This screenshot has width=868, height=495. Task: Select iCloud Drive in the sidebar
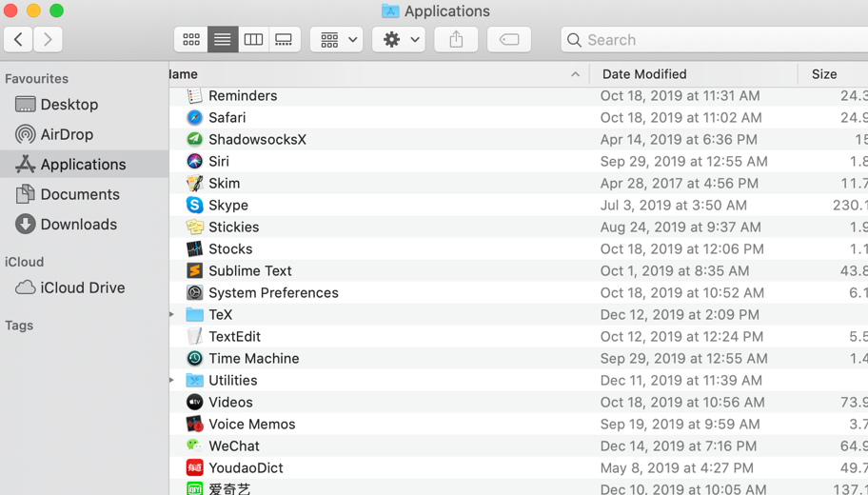82,287
